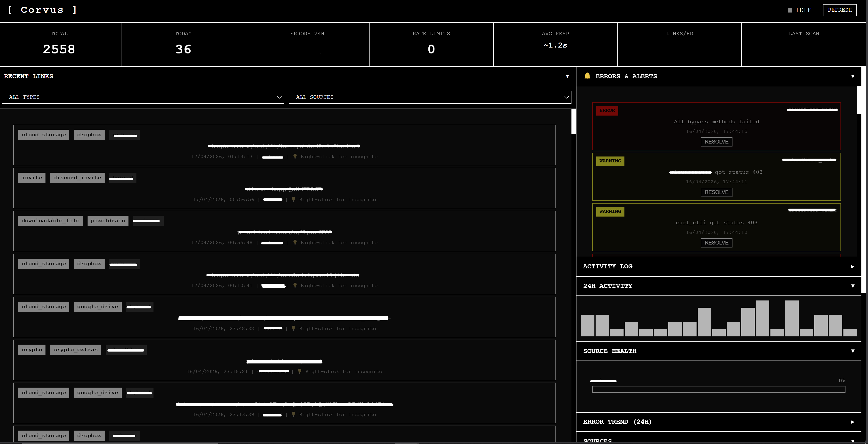Click the RATE LIMITS 0 stat card
The width and height of the screenshot is (868, 444).
coord(431,44)
